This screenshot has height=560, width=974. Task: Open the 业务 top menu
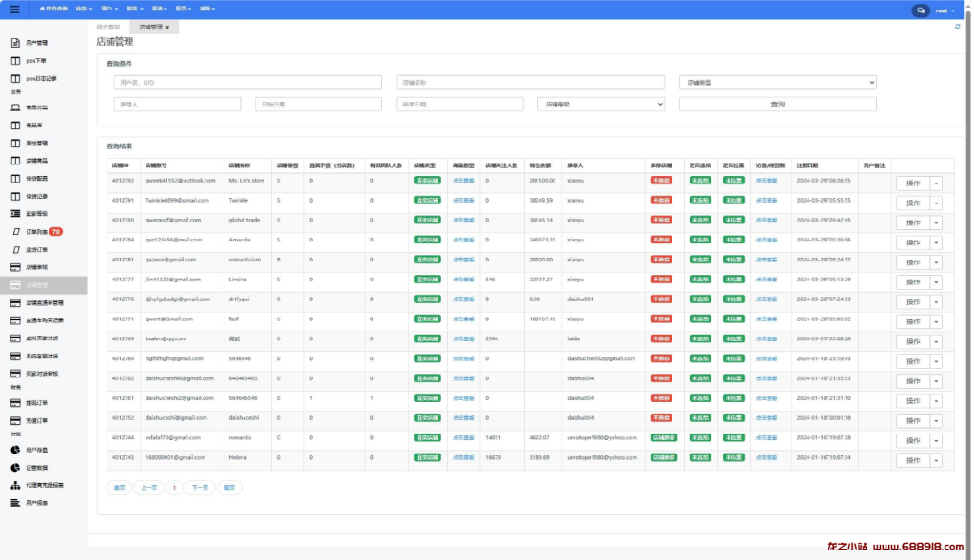84,9
